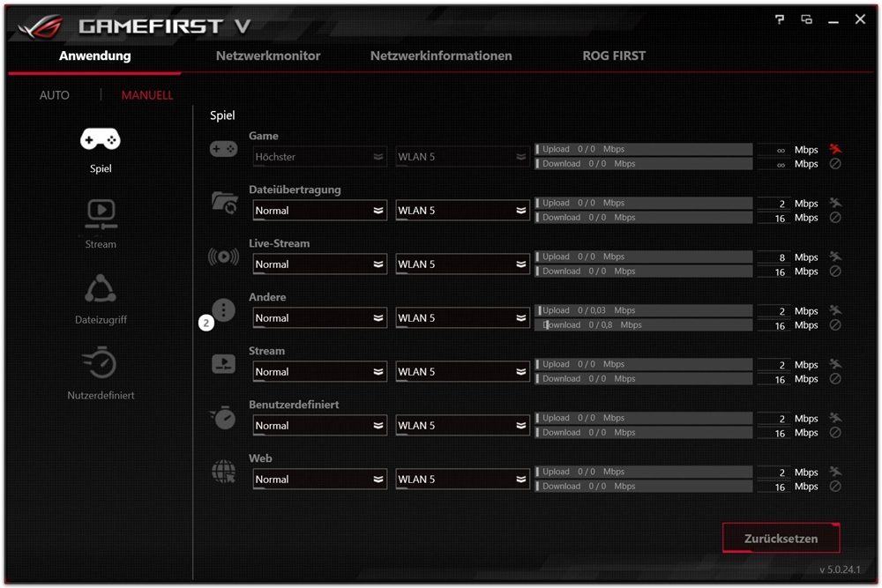
Task: Toggle Andere upload limit icon
Action: tap(835, 310)
